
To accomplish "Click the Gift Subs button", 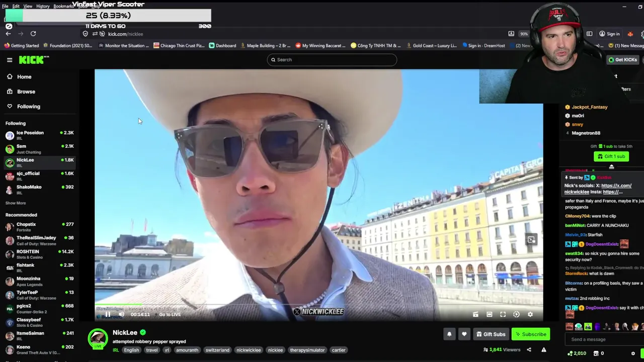I will click(491, 334).
